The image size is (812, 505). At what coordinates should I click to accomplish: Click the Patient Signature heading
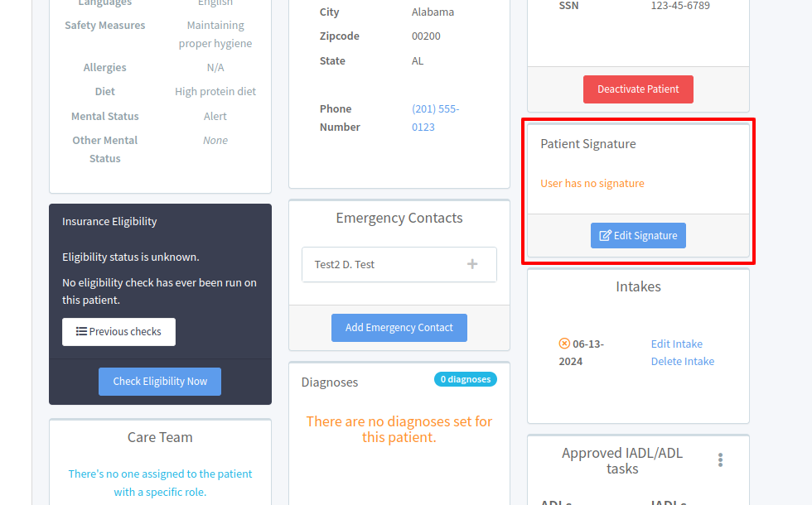588,144
